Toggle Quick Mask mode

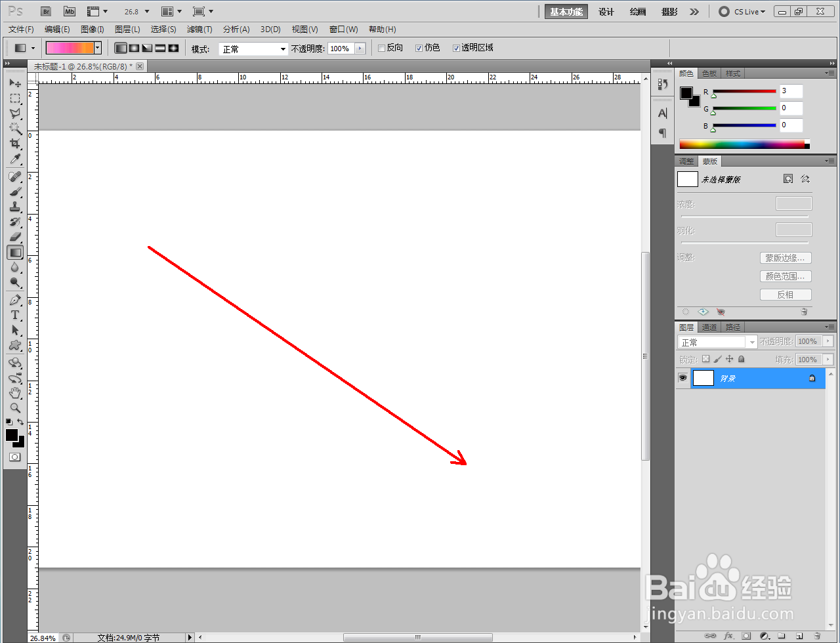[14, 457]
